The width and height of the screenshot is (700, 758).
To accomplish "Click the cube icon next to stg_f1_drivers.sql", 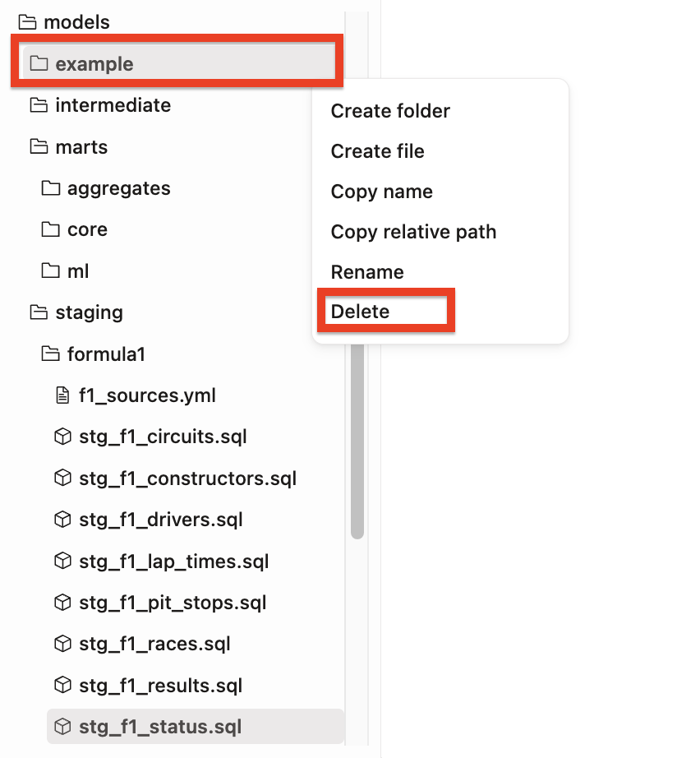I will click(62, 520).
